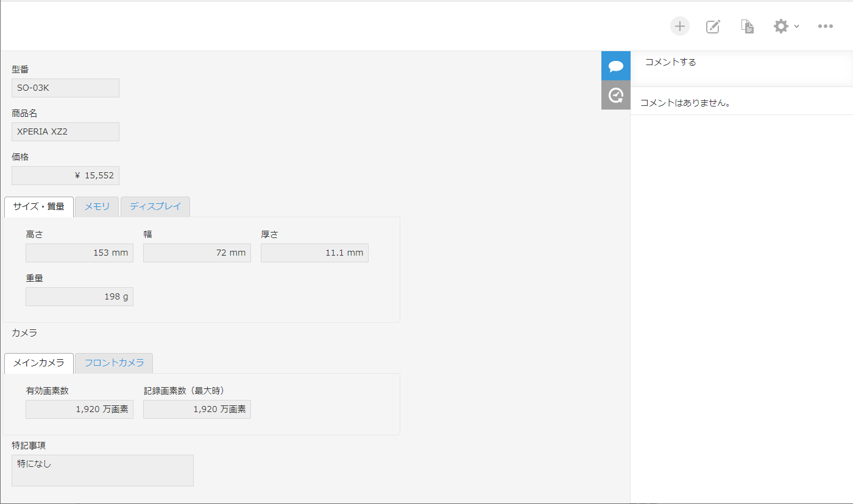Click the 厚さ field showing 11.1 mm
The width and height of the screenshot is (853, 504).
(x=314, y=253)
